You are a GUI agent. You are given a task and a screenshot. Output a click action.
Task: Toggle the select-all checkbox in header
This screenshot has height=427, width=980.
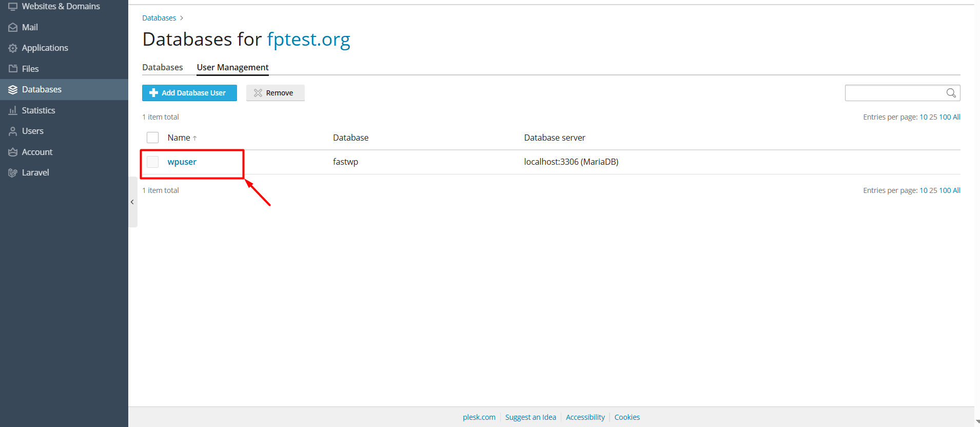tap(152, 138)
